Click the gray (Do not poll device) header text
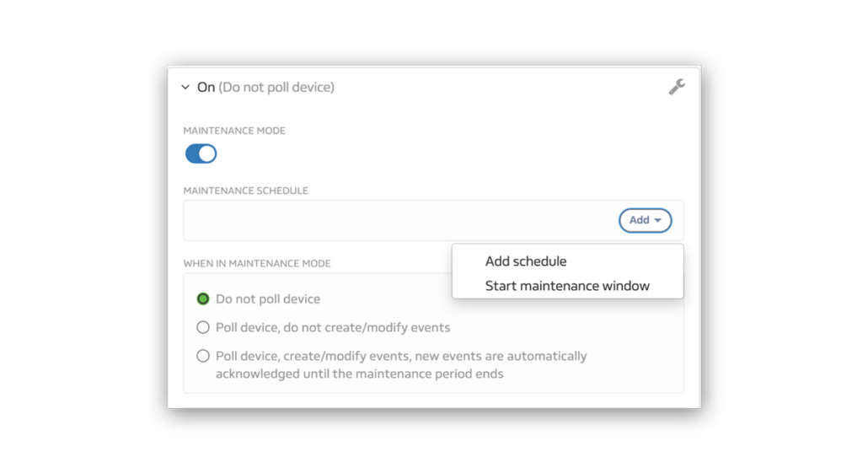This screenshot has height=473, width=868. [276, 87]
